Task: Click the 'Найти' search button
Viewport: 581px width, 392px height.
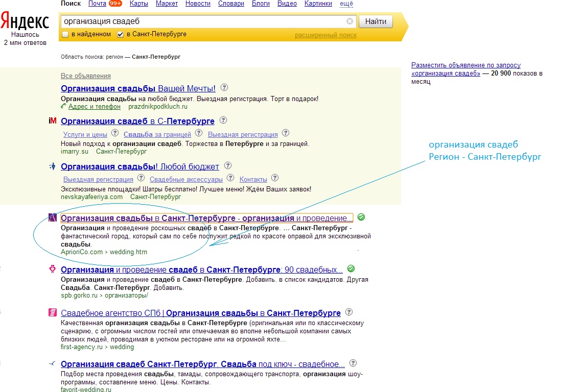Action: click(x=376, y=21)
